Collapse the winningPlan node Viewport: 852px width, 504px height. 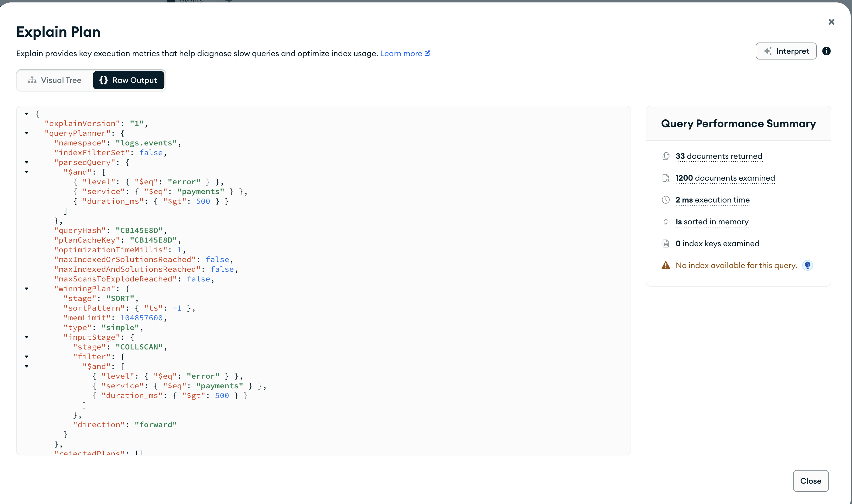(26, 289)
